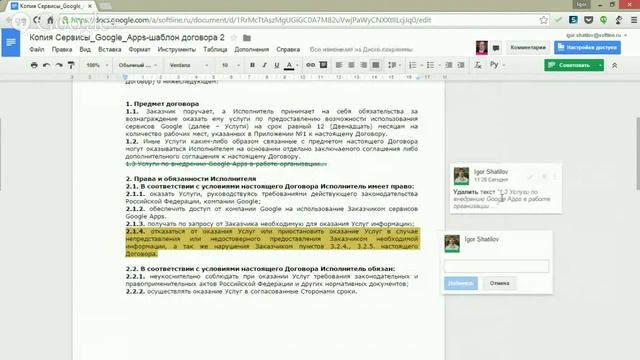
Task: Insert a link with chain icon
Action: tap(311, 65)
